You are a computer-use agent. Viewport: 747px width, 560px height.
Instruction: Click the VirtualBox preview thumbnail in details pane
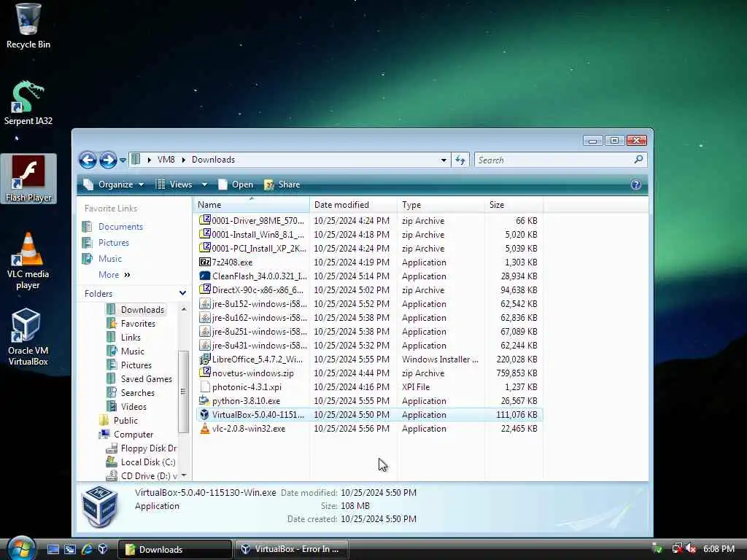pyautogui.click(x=99, y=506)
